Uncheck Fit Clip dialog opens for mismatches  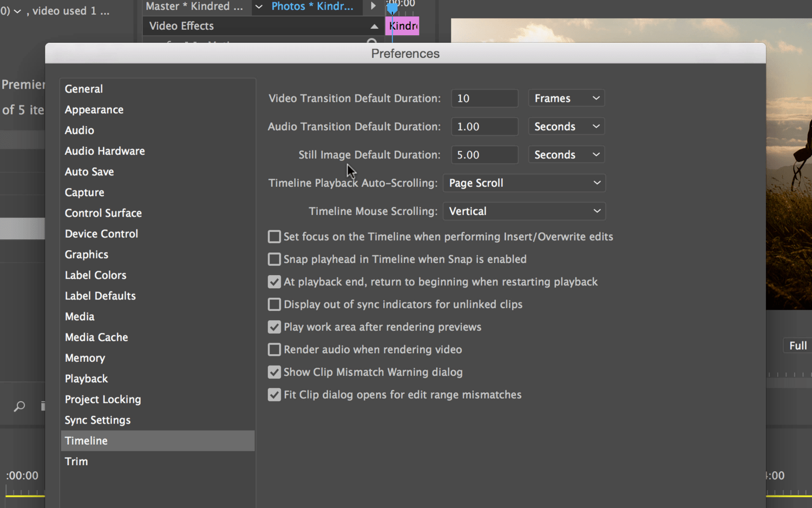point(274,395)
